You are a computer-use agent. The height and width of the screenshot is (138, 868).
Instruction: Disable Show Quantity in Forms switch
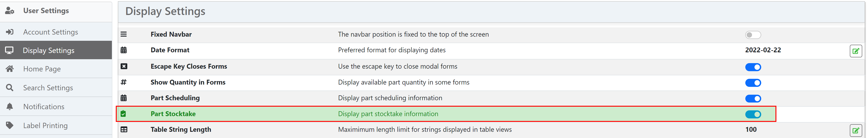(x=753, y=83)
